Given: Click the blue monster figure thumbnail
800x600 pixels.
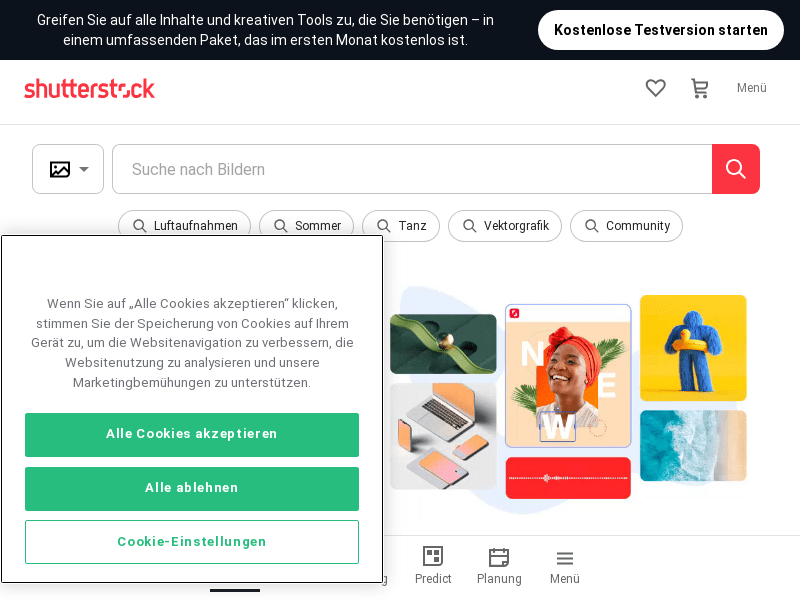Looking at the screenshot, I should [693, 348].
